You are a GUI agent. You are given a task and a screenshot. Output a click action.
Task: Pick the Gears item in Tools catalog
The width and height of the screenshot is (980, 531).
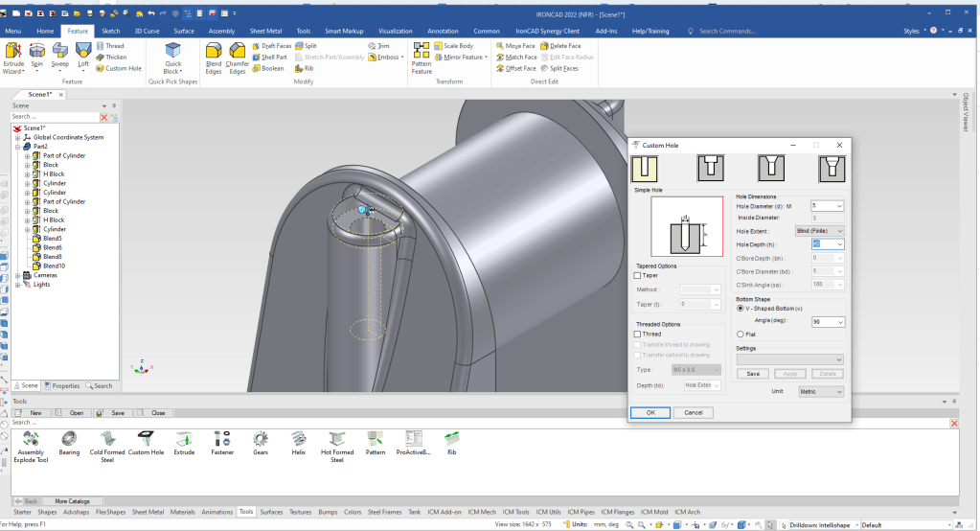click(x=260, y=444)
